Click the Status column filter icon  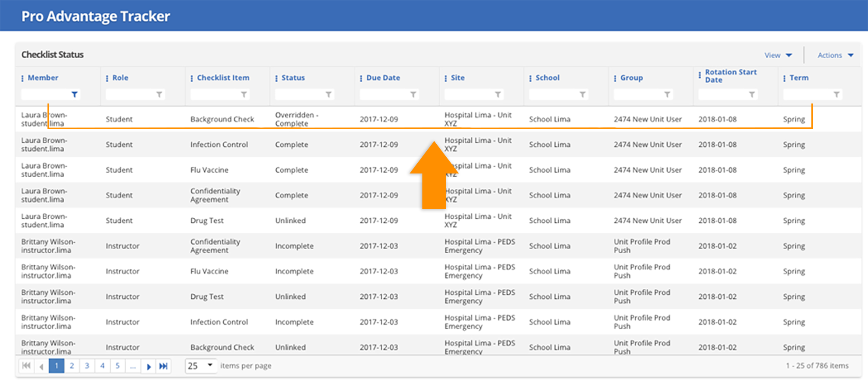coord(329,94)
